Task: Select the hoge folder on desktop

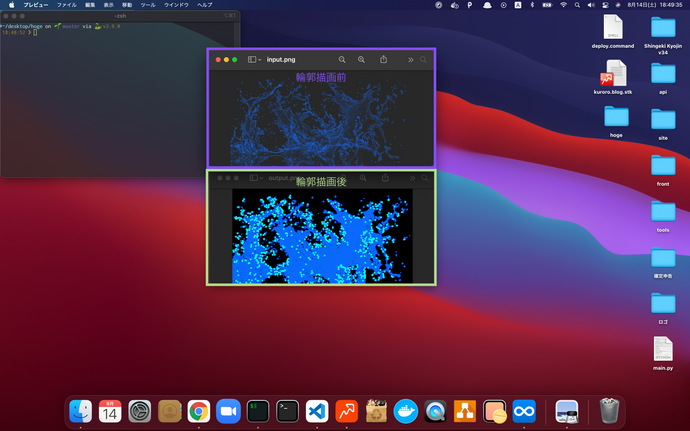Action: pyautogui.click(x=616, y=122)
